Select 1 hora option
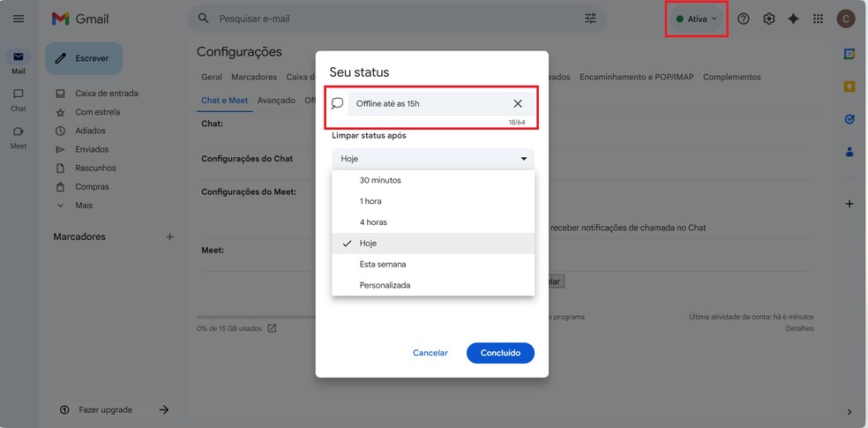Image resolution: width=868 pixels, height=428 pixels. [433, 201]
